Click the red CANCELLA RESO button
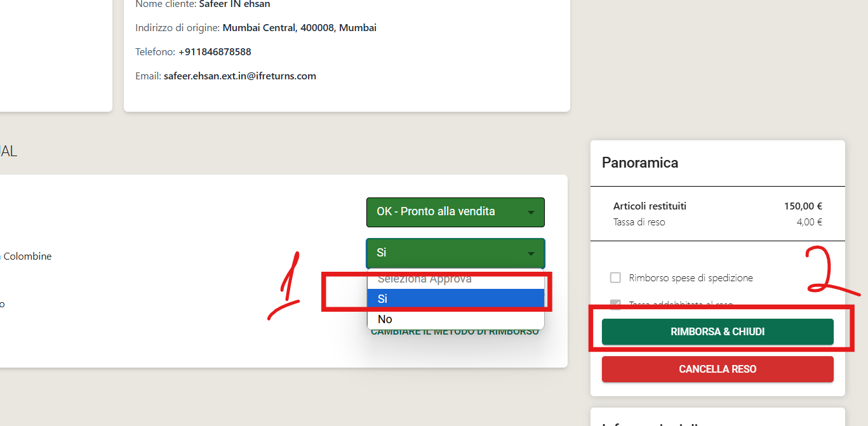 pos(718,369)
